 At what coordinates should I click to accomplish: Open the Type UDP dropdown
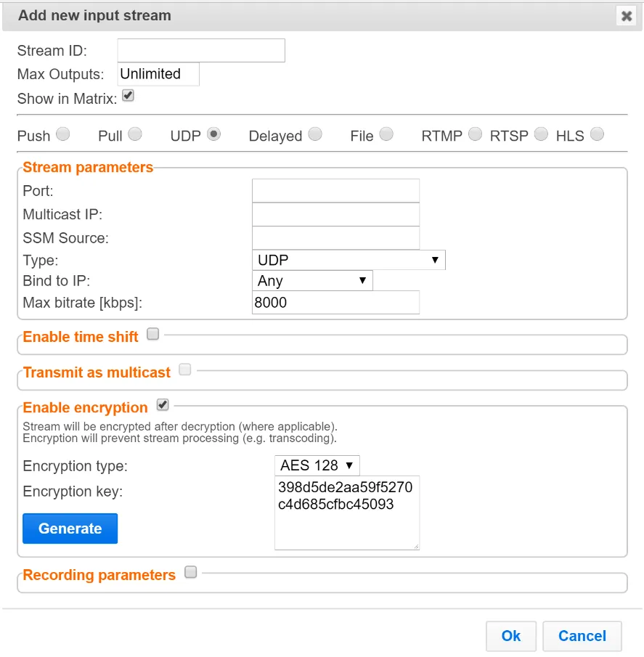349,260
